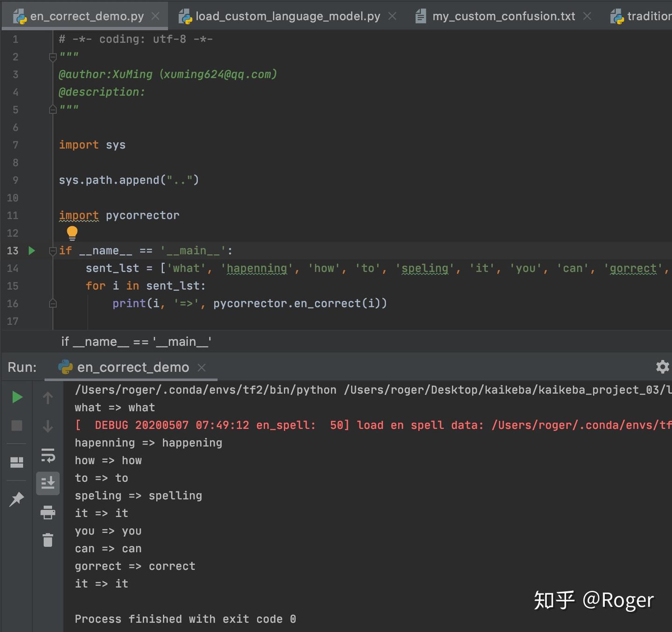Collapse the fold end marker at line 16
Screen dimensions: 672x632
coord(53,304)
